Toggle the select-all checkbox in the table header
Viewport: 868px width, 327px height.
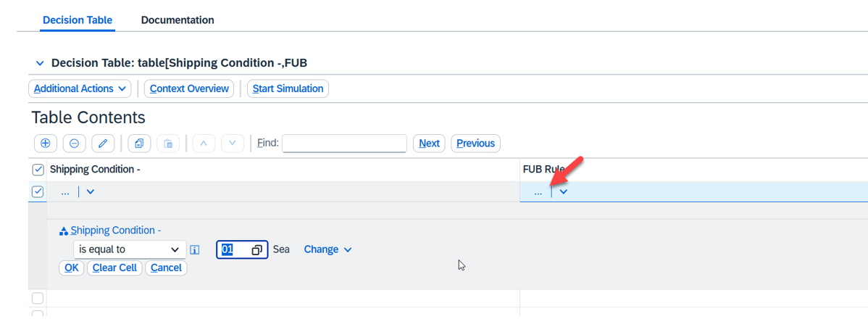tap(38, 170)
